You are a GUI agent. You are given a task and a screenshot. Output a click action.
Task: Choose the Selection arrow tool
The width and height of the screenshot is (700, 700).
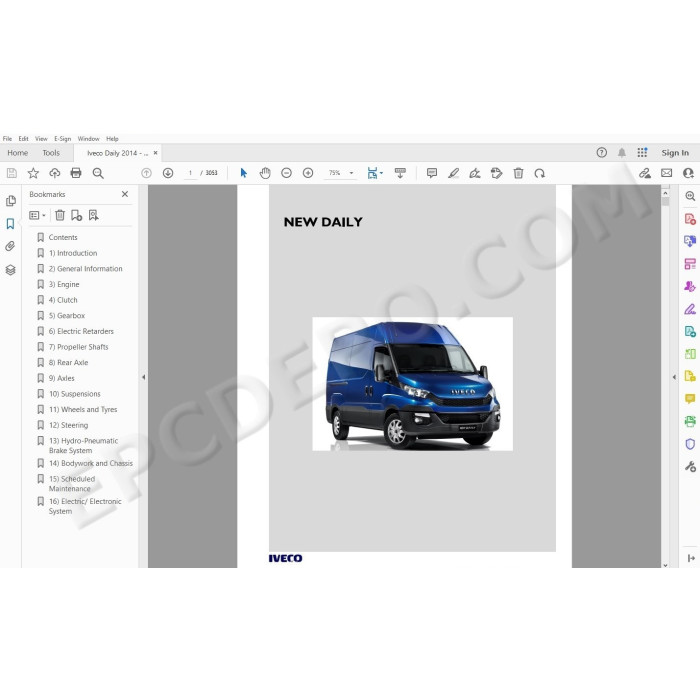tap(243, 173)
